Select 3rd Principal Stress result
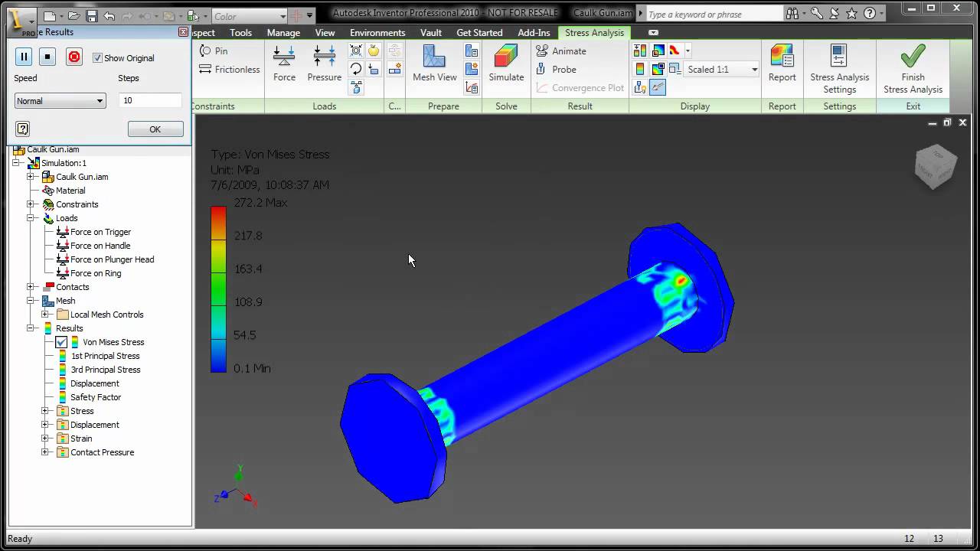980x551 pixels. point(106,370)
